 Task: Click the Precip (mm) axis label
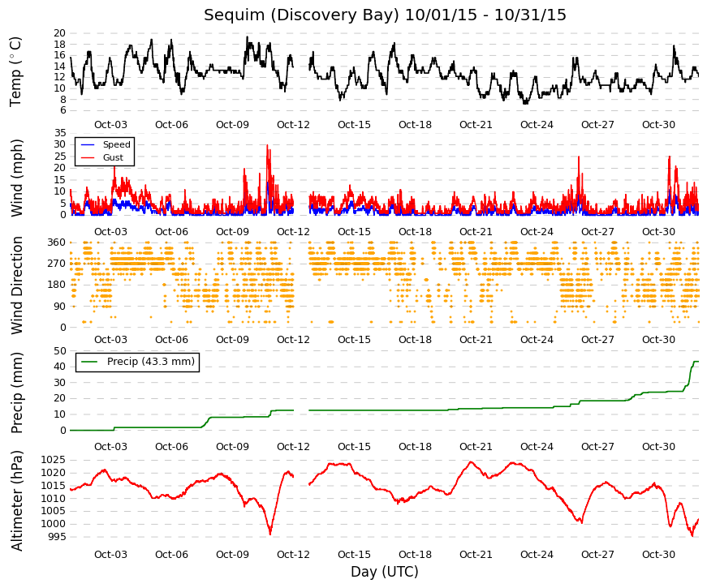(16, 393)
